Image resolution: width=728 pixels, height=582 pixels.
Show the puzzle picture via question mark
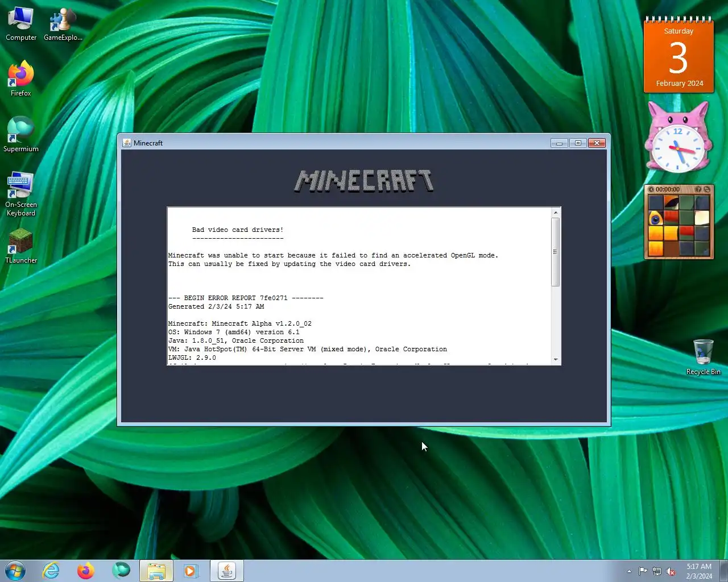pyautogui.click(x=698, y=189)
